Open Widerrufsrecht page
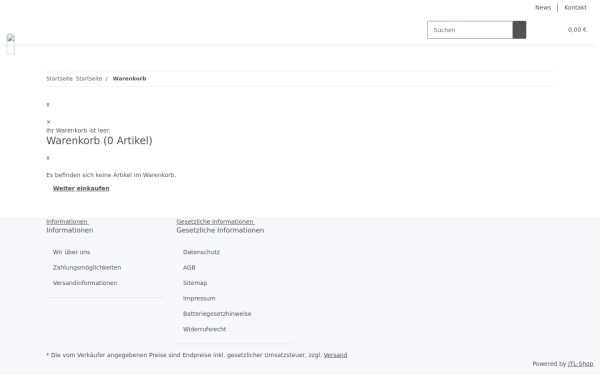This screenshot has height=375, width=600. point(204,329)
